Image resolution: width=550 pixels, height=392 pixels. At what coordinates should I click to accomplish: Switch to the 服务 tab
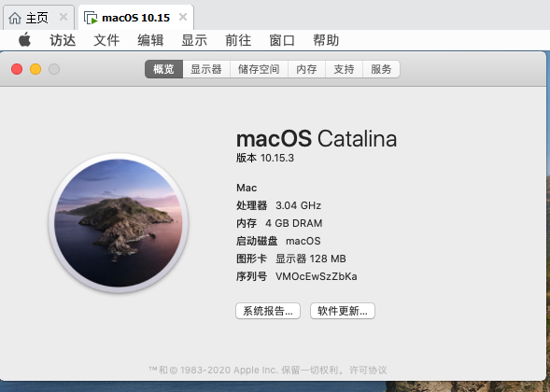click(381, 69)
